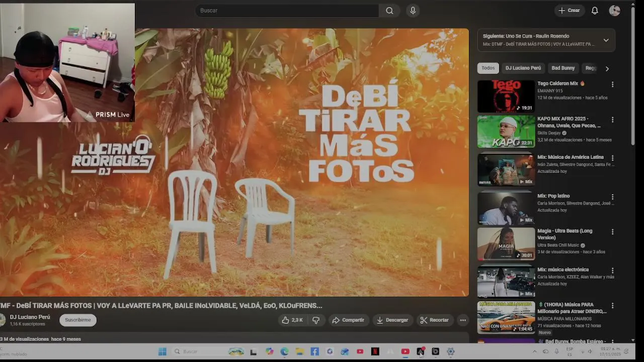The image size is (644, 362).
Task: Click the search magnifier button
Action: (389, 11)
